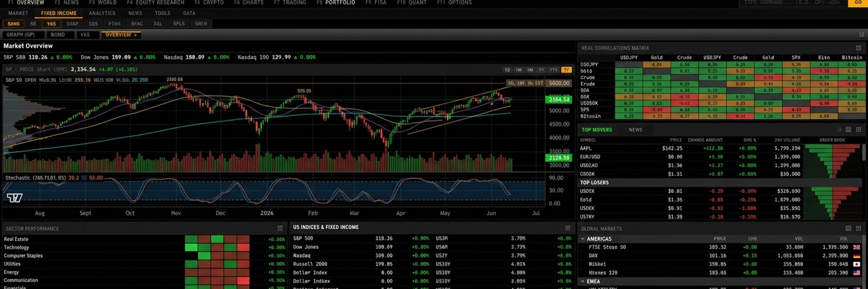
Task: Click the GO button
Action: click(858, 3)
